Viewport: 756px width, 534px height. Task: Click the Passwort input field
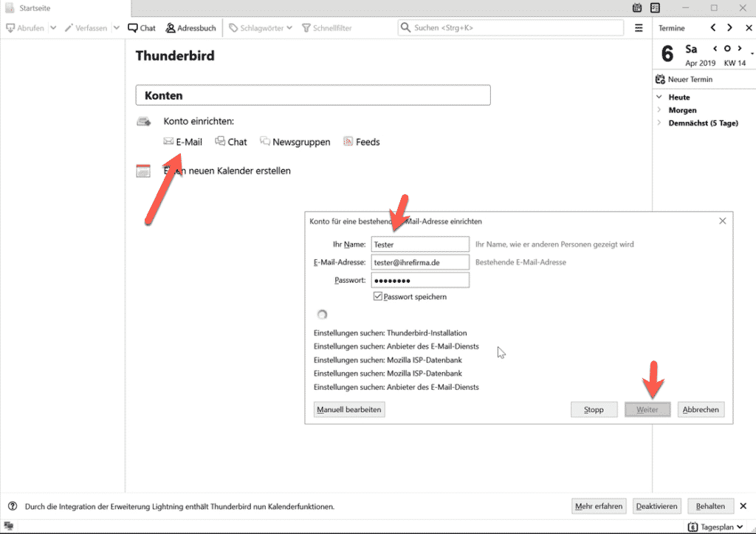pos(420,280)
